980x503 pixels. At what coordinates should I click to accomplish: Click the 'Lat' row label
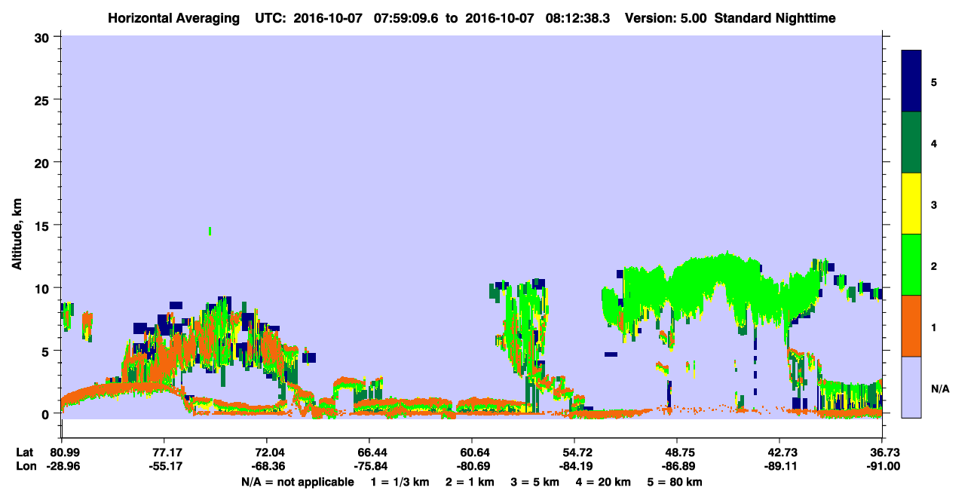(x=25, y=452)
